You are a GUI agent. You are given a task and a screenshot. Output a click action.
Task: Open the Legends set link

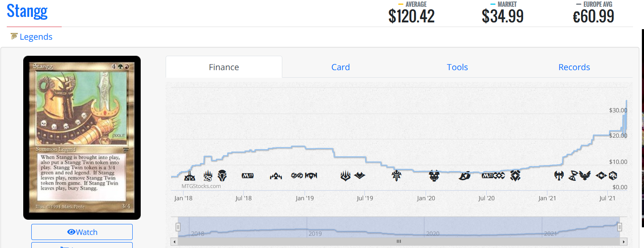tap(36, 37)
